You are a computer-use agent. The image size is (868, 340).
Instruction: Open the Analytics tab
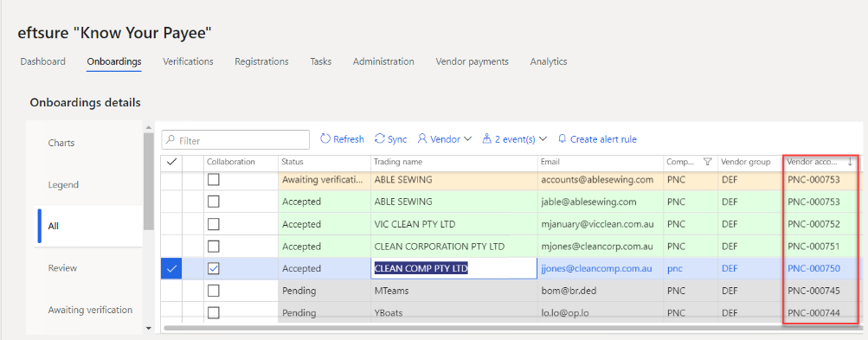[x=548, y=61]
